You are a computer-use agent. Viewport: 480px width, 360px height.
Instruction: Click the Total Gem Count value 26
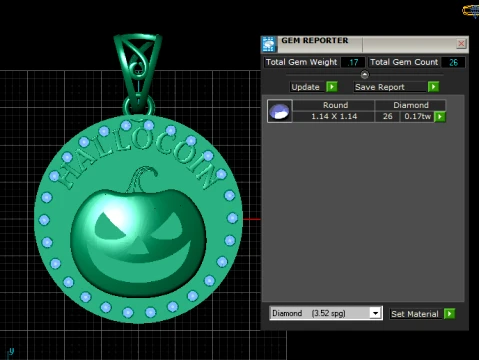point(453,62)
